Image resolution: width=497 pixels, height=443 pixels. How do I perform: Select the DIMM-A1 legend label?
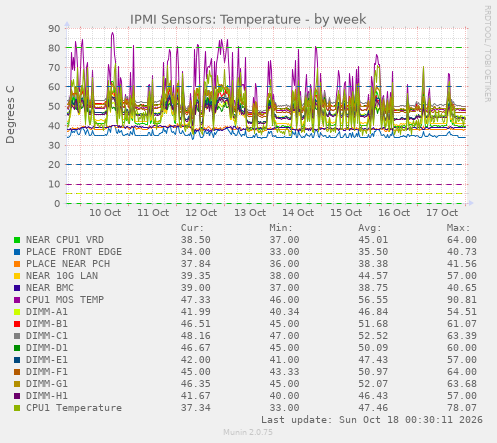click(x=47, y=312)
